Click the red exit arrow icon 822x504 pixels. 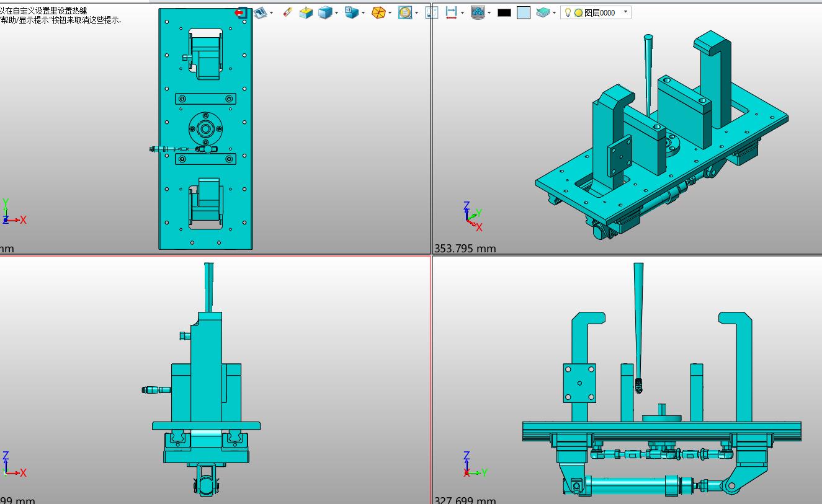pyautogui.click(x=241, y=12)
